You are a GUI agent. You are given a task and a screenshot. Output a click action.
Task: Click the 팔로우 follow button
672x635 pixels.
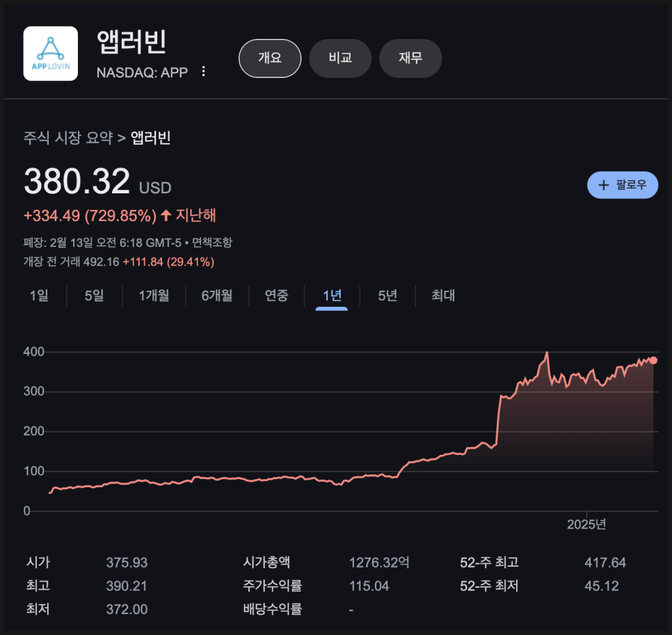click(x=623, y=185)
